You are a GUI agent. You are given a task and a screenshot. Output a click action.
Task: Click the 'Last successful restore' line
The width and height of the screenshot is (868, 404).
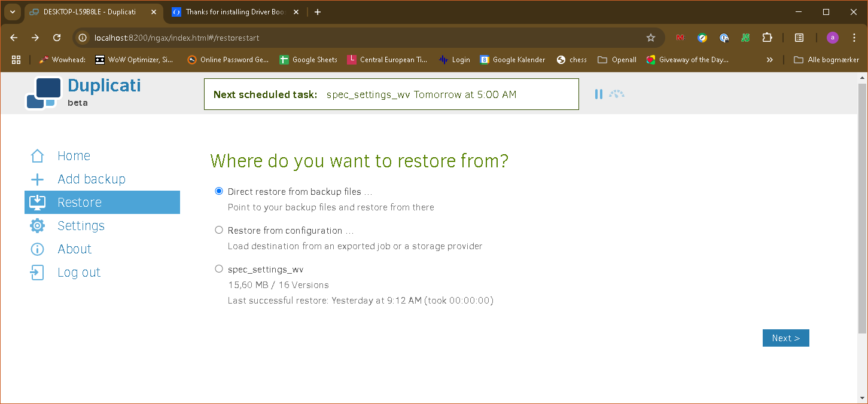360,301
